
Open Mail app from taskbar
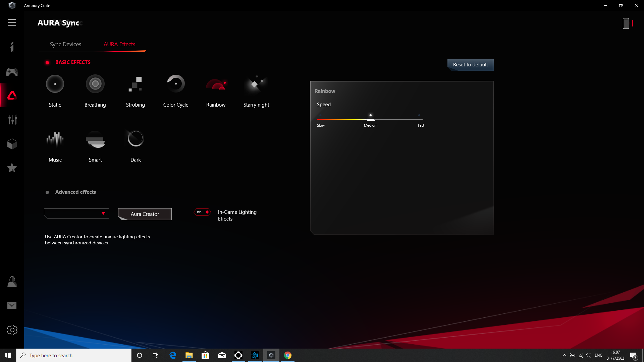click(x=222, y=355)
